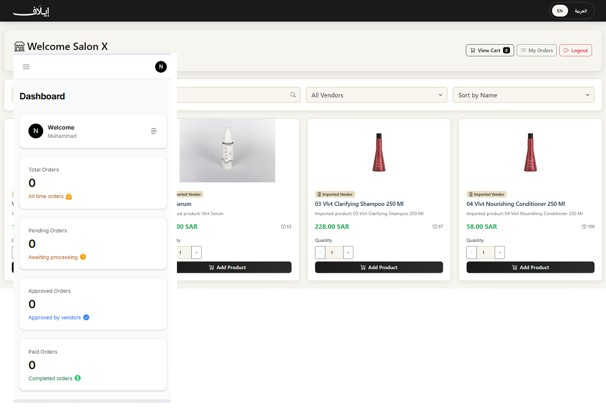Screen dimensions: 606x411
Task: Click the Pending Orders card
Action: click(x=93, y=244)
